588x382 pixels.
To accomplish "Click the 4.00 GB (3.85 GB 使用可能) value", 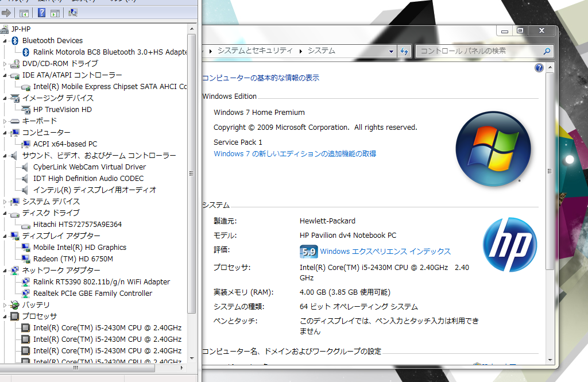I will [345, 292].
